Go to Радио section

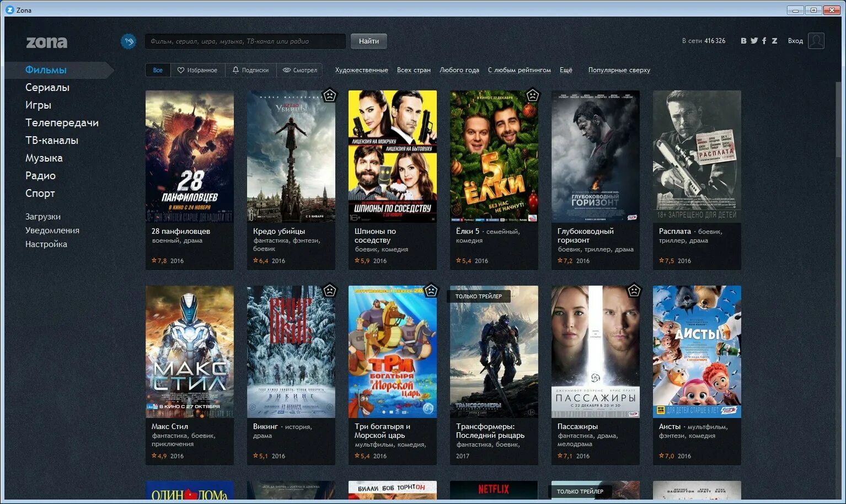coord(40,176)
